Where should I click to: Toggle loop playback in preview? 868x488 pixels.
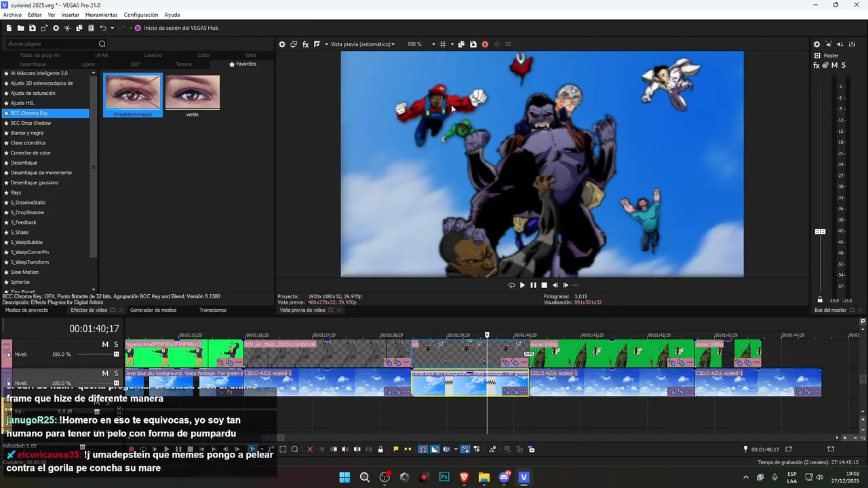point(511,285)
